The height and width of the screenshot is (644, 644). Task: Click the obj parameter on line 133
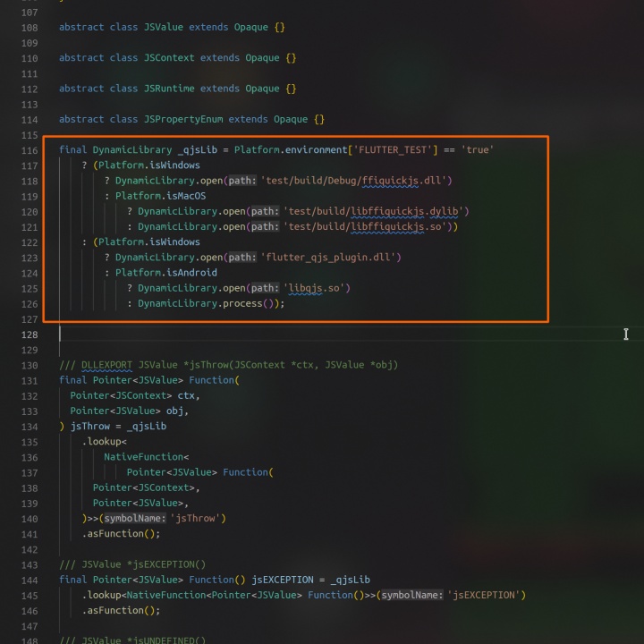coord(174,411)
